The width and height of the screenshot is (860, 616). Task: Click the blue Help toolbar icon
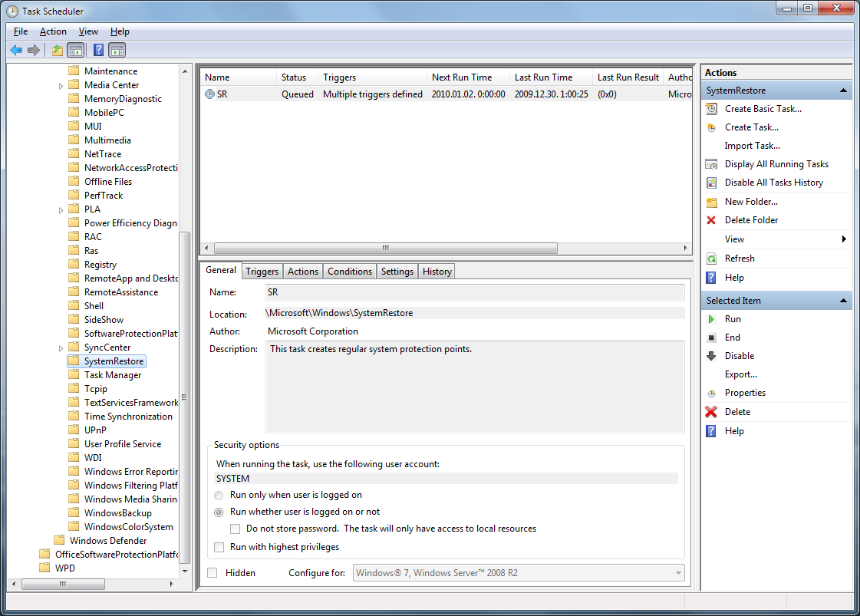click(x=98, y=51)
